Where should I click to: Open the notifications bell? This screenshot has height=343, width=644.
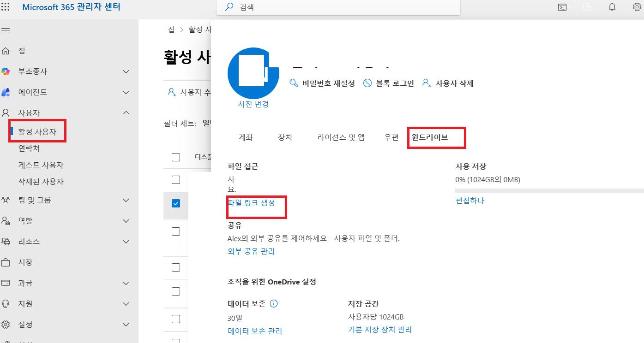612,7
